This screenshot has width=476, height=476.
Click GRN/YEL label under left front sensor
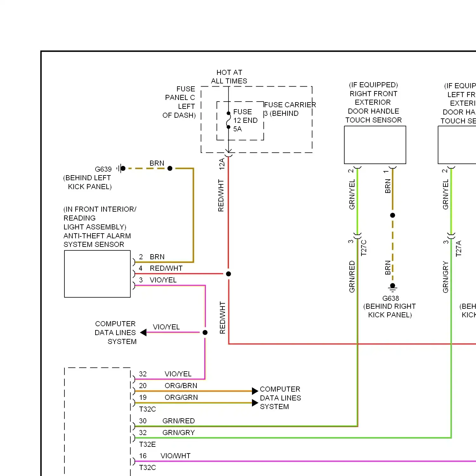(x=446, y=195)
